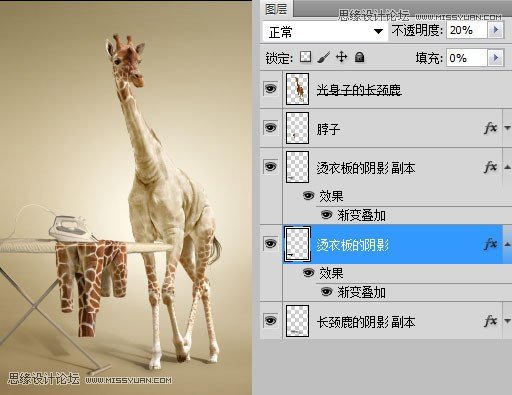Expand effects of 长颈鹿的阴影 副本 layer
Image resolution: width=512 pixels, height=395 pixels.
[507, 321]
